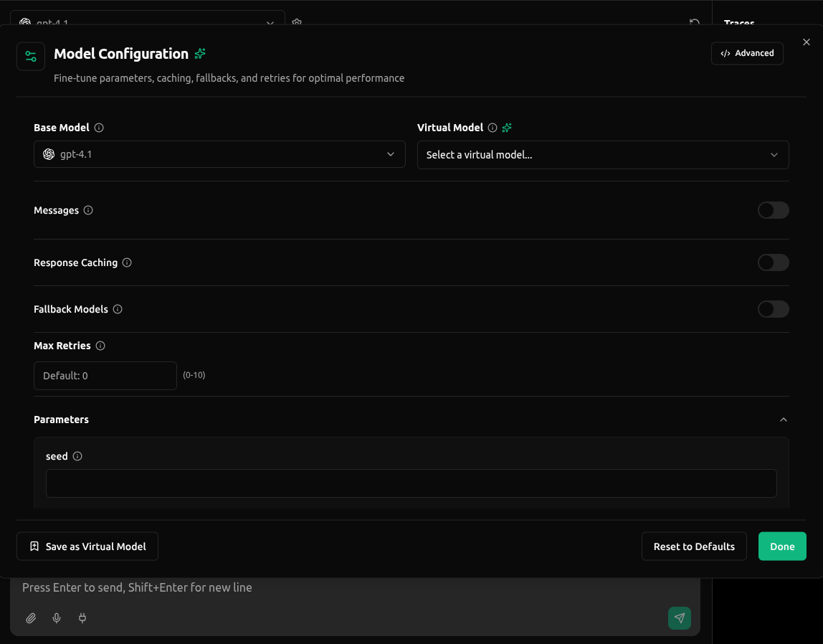Enable the Fallback Models toggle

click(773, 309)
